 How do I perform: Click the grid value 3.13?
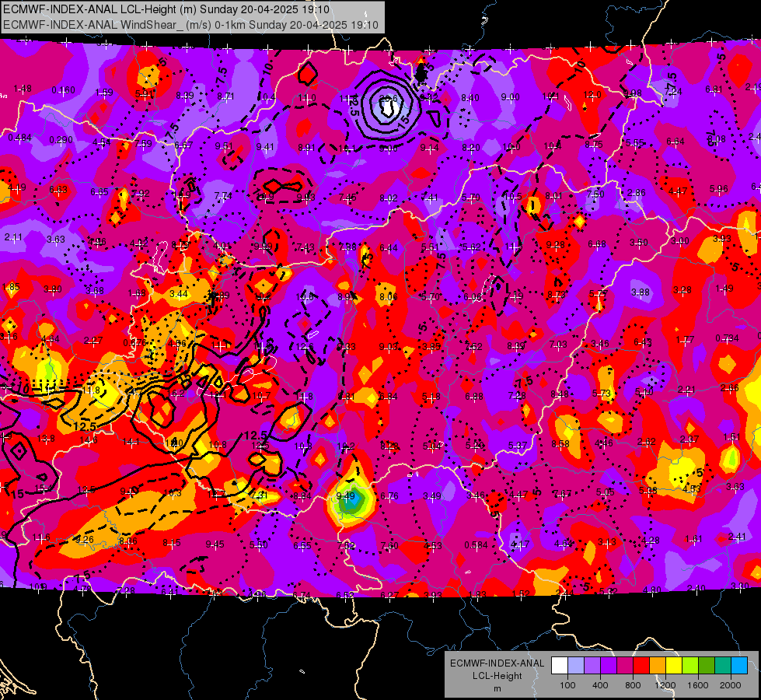[x=606, y=541]
